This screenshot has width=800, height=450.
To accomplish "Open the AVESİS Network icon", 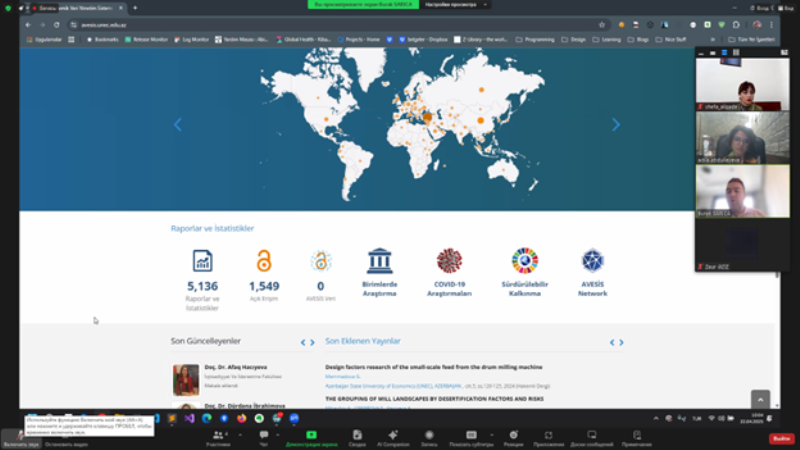I will pos(592,261).
